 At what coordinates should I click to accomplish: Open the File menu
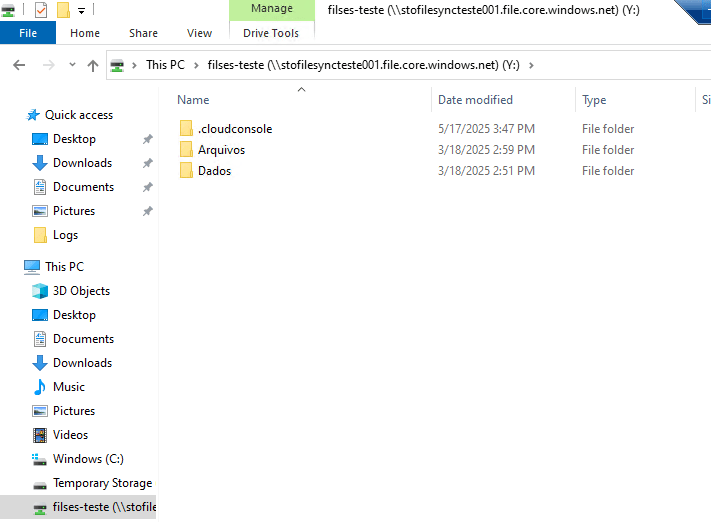(29, 33)
